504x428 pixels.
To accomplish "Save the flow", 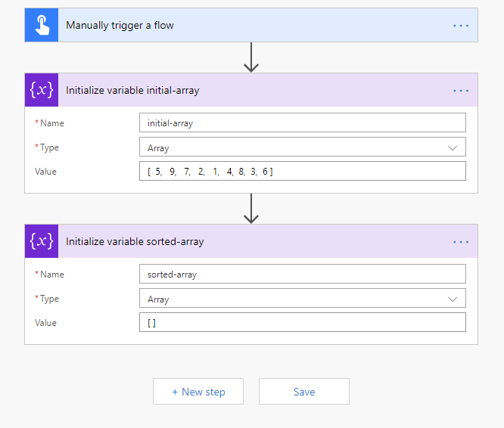I will point(304,392).
